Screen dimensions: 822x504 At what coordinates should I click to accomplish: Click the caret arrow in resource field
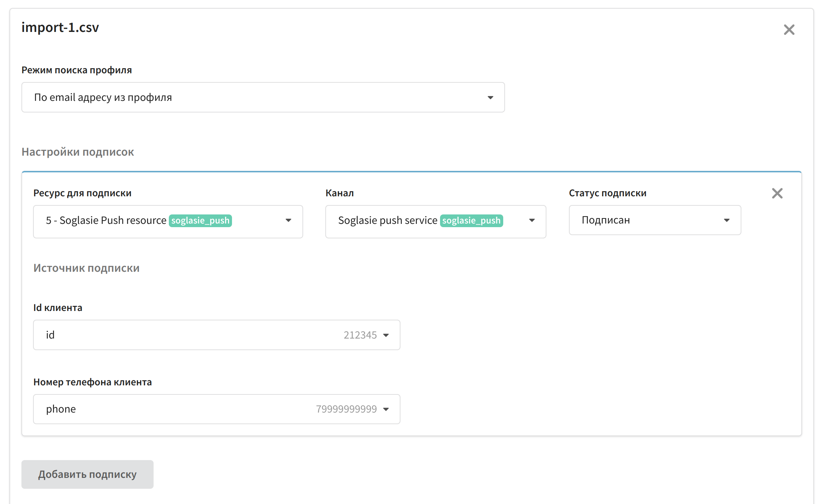pos(288,220)
